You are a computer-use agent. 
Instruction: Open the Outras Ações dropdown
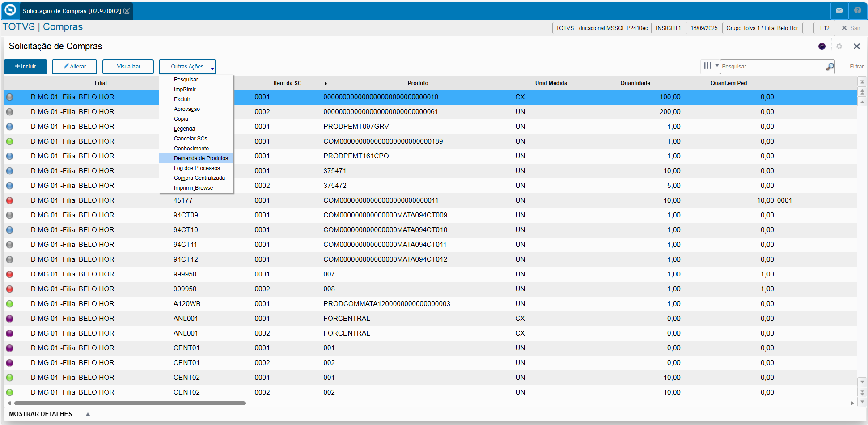187,67
